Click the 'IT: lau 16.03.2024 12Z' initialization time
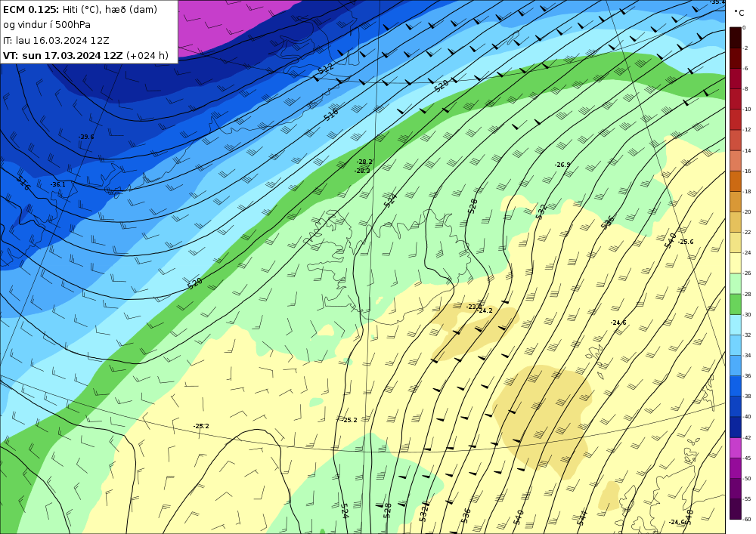 point(56,41)
